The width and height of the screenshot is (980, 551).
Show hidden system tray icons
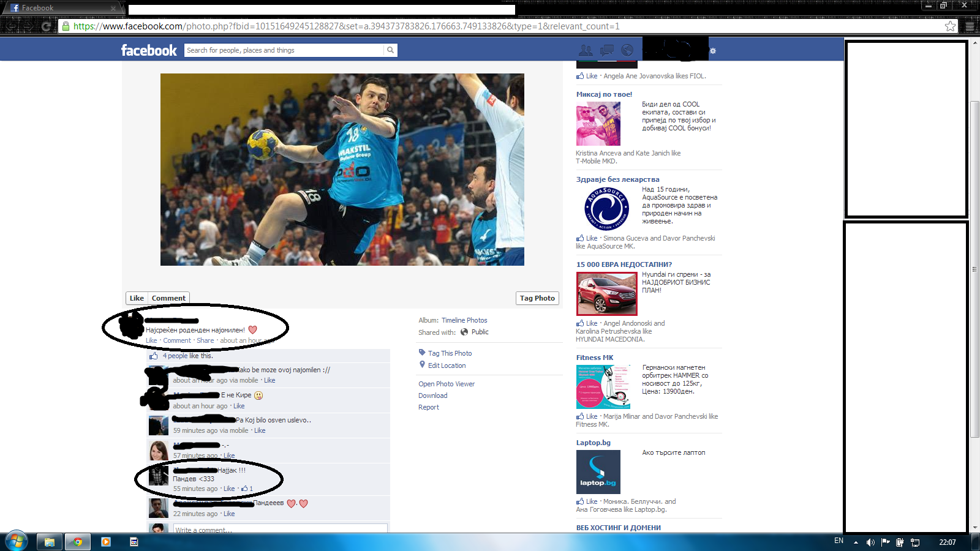856,542
